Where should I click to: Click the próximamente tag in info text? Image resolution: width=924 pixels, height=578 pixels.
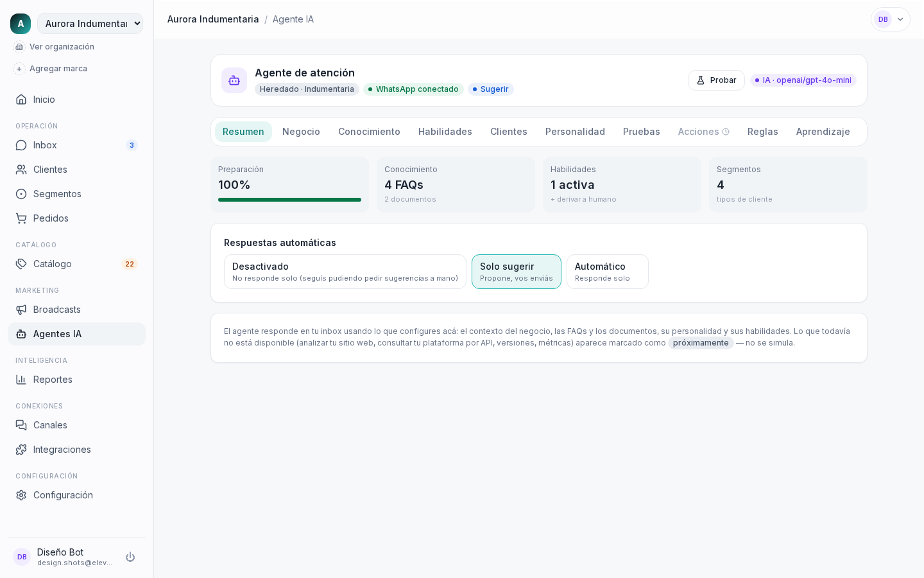[x=701, y=343]
